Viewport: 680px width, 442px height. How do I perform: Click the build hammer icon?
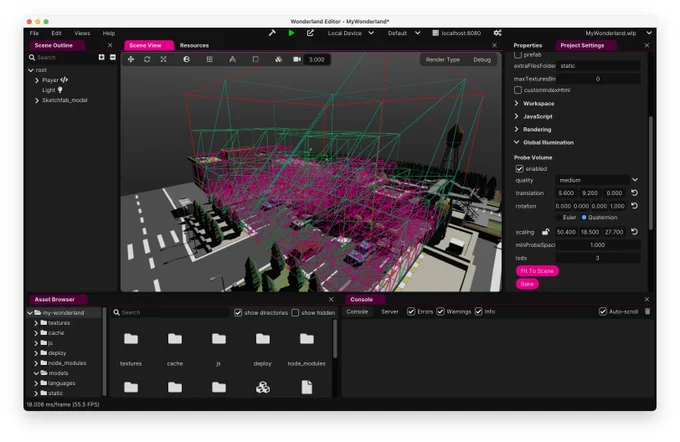272,33
